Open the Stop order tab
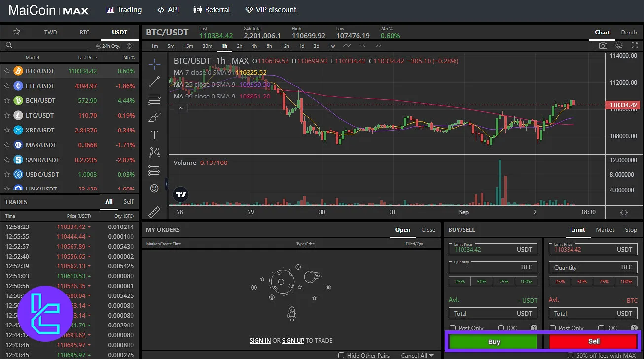 (x=631, y=229)
